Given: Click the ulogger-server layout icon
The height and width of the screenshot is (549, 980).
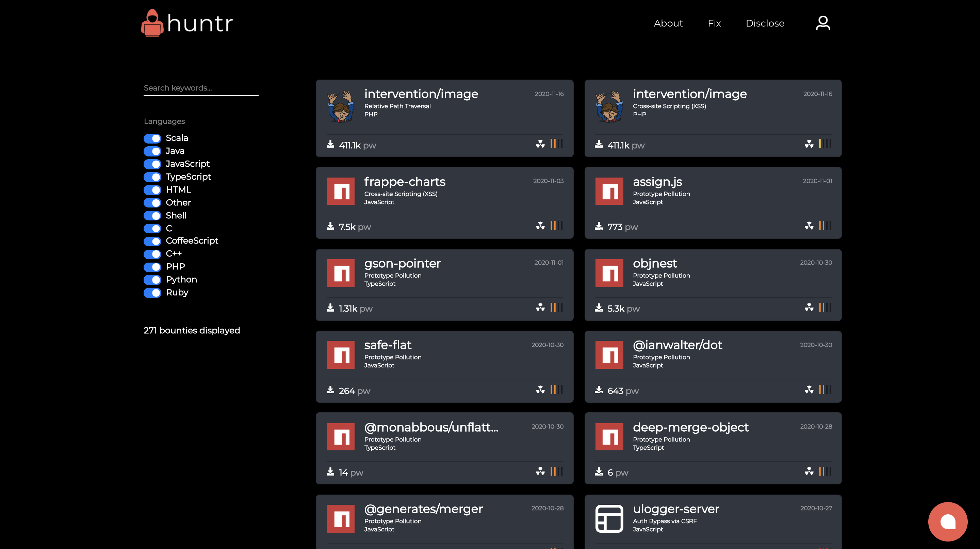Looking at the screenshot, I should click(x=609, y=519).
